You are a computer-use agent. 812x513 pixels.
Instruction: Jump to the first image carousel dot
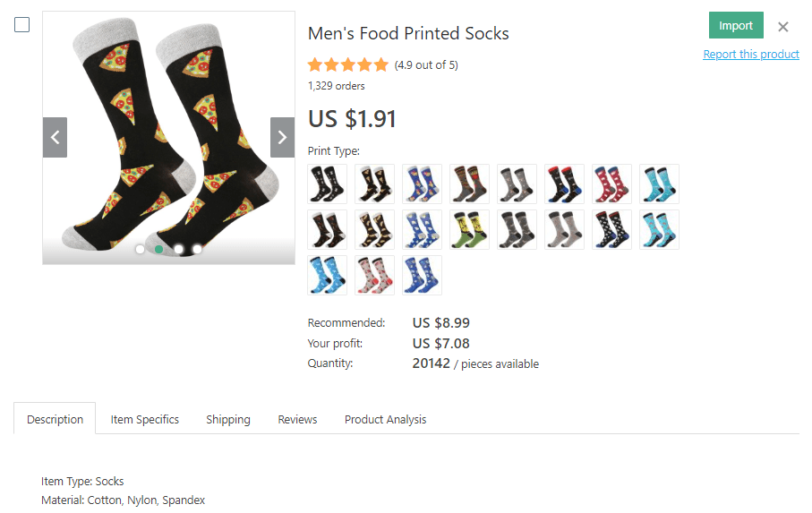tap(140, 250)
